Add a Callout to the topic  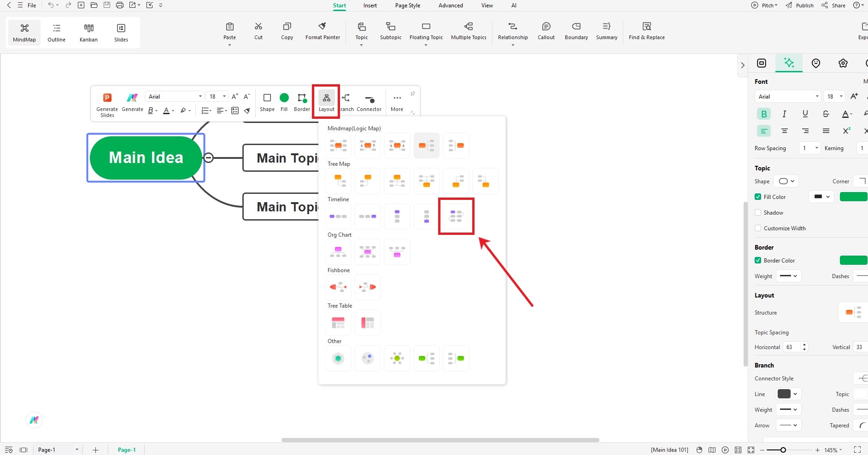[546, 31]
